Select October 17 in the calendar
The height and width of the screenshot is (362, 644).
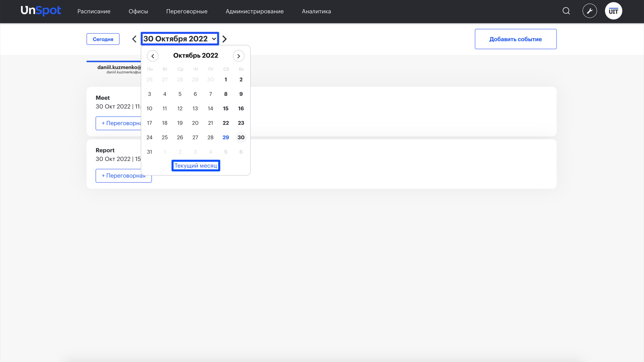pyautogui.click(x=149, y=123)
